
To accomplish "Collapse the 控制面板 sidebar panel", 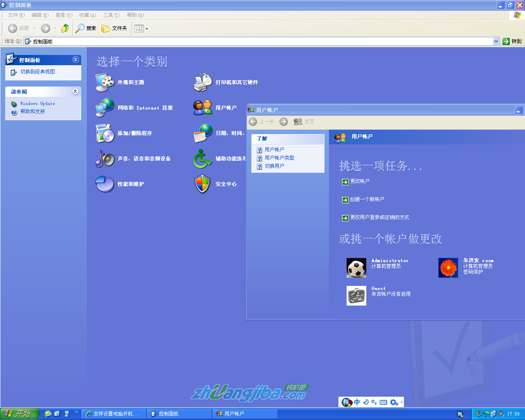I will [x=75, y=60].
